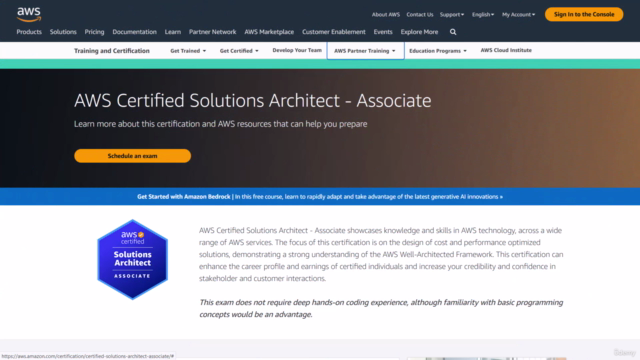Open the Documentation menu item
Viewport: 640px width, 360px height.
point(134,32)
